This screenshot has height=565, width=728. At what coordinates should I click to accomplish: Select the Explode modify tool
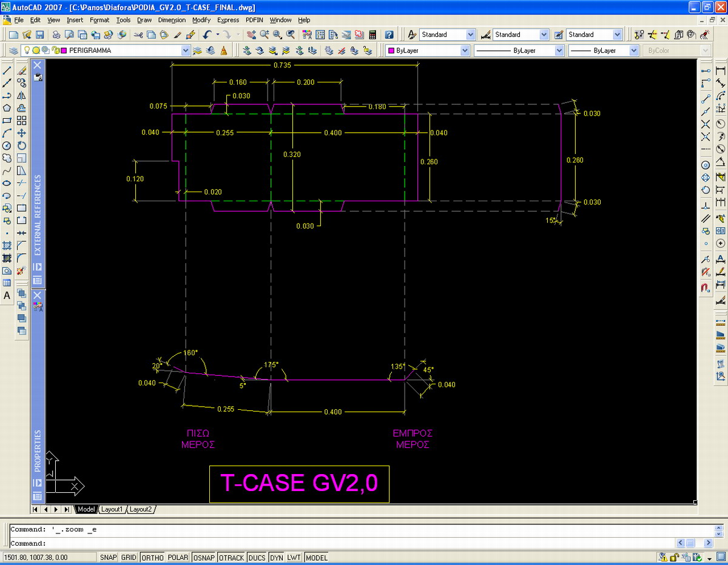click(x=22, y=270)
